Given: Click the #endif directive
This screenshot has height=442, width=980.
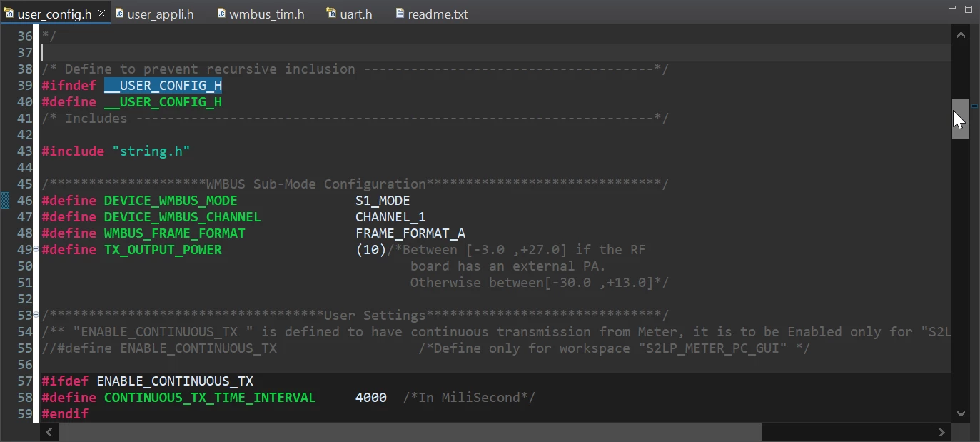Looking at the screenshot, I should 65,414.
